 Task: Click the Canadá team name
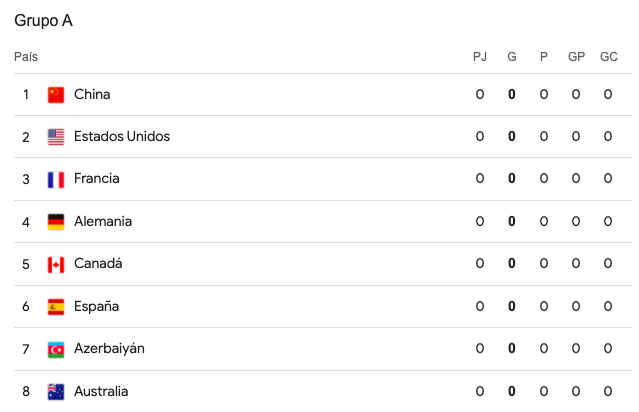click(x=98, y=264)
